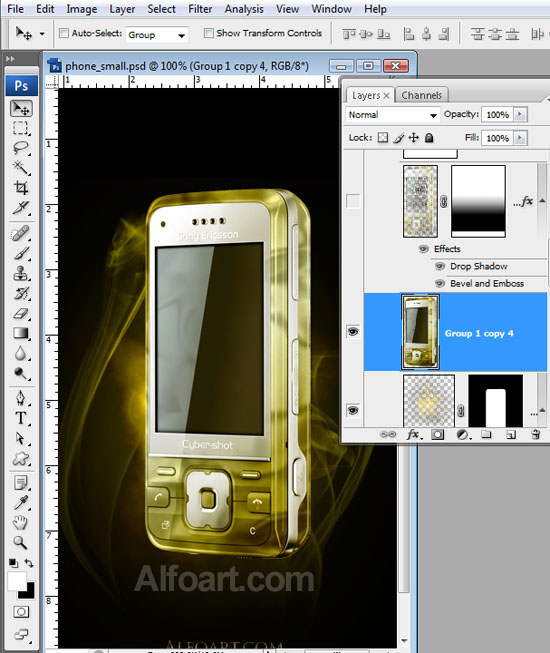Image resolution: width=550 pixels, height=653 pixels.
Task: Toggle Bevel and Emboss effect visibility
Action: click(x=440, y=284)
